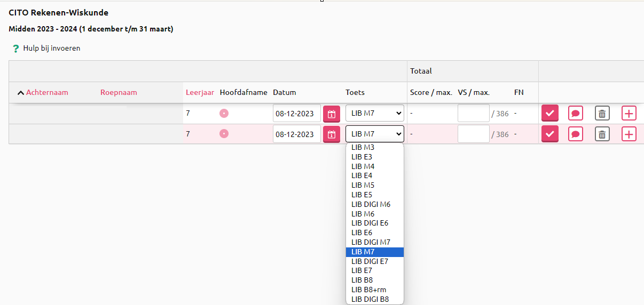Click the VS / max. header text
Screen dimensions: 644x305
tap(474, 92)
